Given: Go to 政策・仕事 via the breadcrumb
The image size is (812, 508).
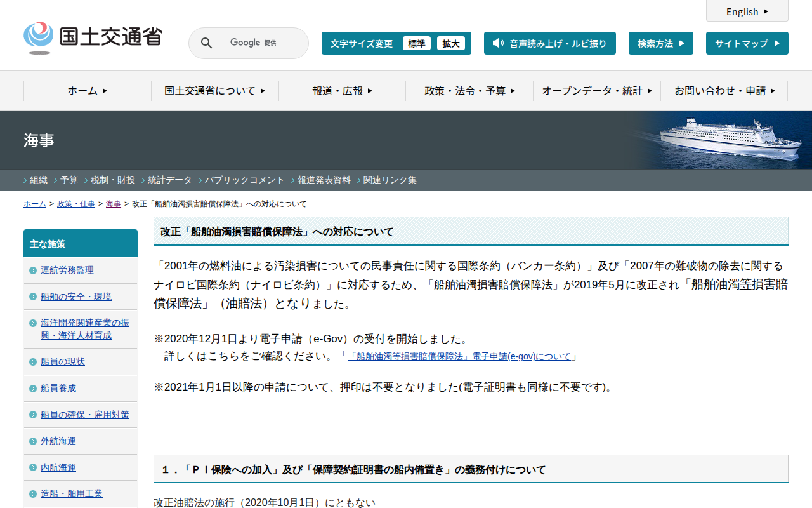Looking at the screenshot, I should tap(76, 204).
